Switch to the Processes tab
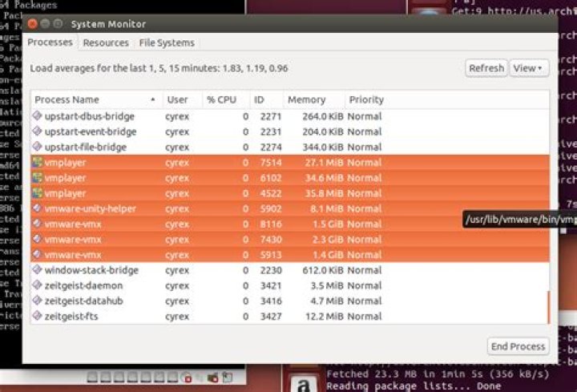This screenshot has width=577, height=392. pyautogui.click(x=50, y=42)
